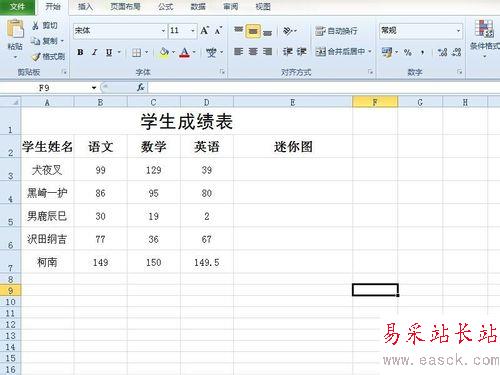Screen dimensions: 500x375
Task: Open clipboard group dialog launcher
Action: coord(64,72)
